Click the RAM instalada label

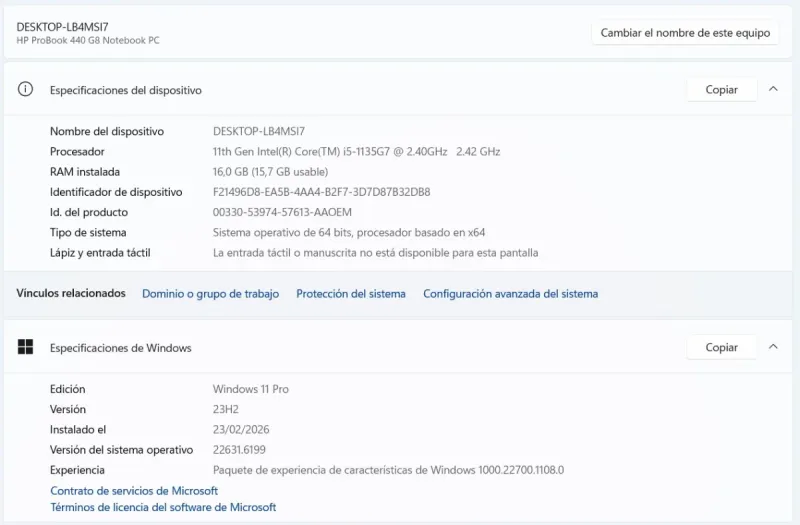[85, 172]
